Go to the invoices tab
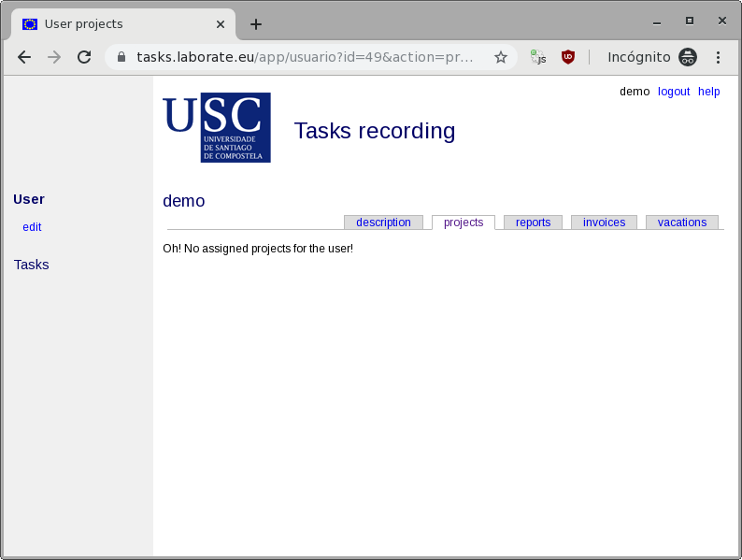 click(x=604, y=223)
